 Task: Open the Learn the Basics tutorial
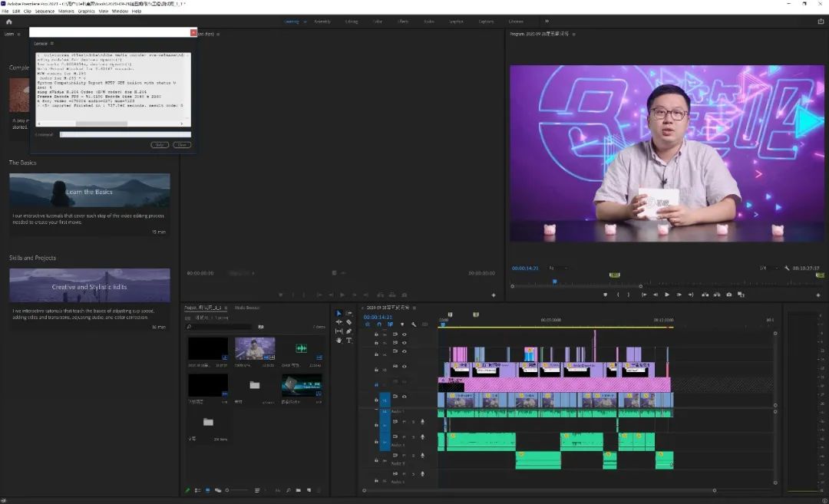pos(90,190)
